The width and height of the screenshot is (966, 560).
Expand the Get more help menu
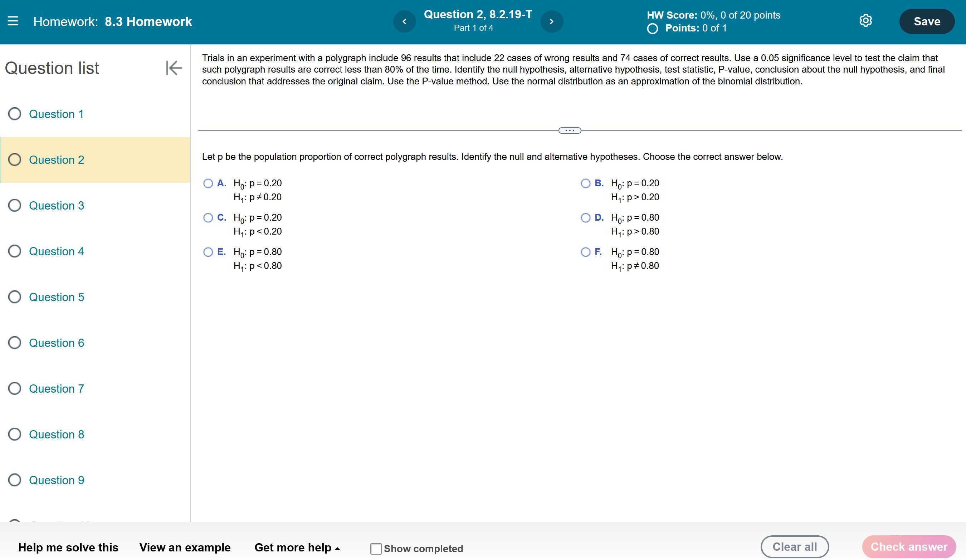(x=297, y=547)
